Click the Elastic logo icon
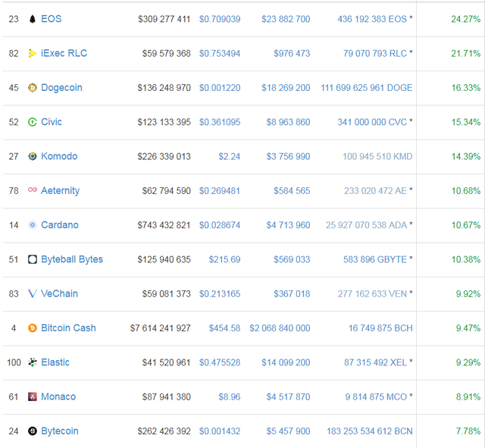The image size is (485, 448). tap(33, 362)
